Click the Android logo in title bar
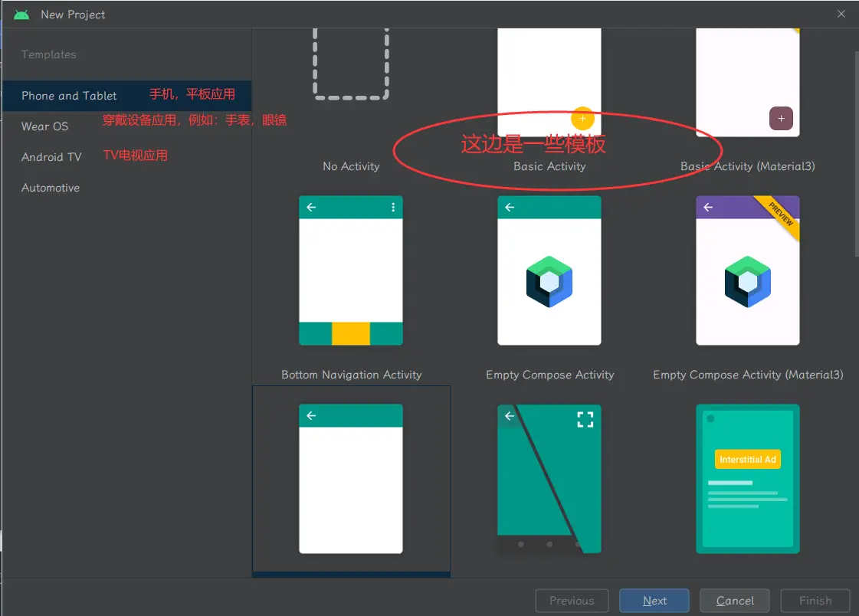Image resolution: width=859 pixels, height=616 pixels. click(21, 15)
